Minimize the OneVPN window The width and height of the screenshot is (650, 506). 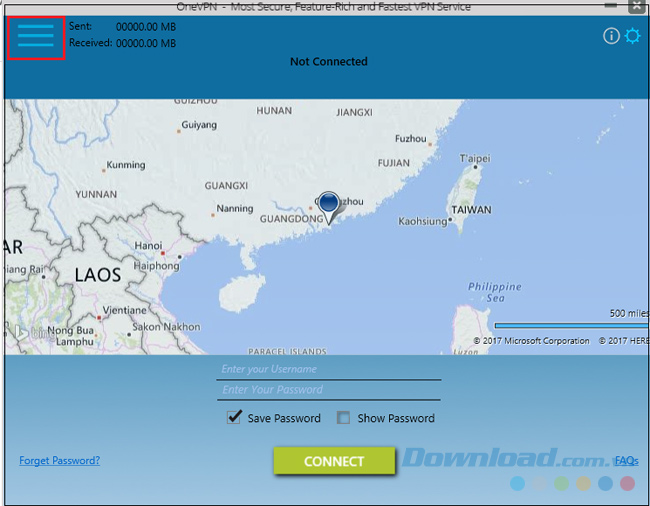point(611,5)
